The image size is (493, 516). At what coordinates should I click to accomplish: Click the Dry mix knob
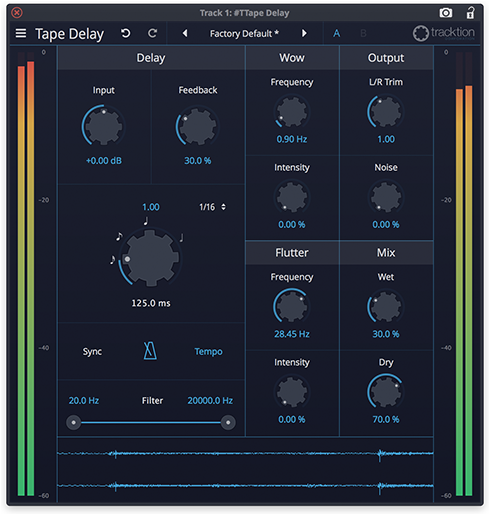click(x=386, y=391)
